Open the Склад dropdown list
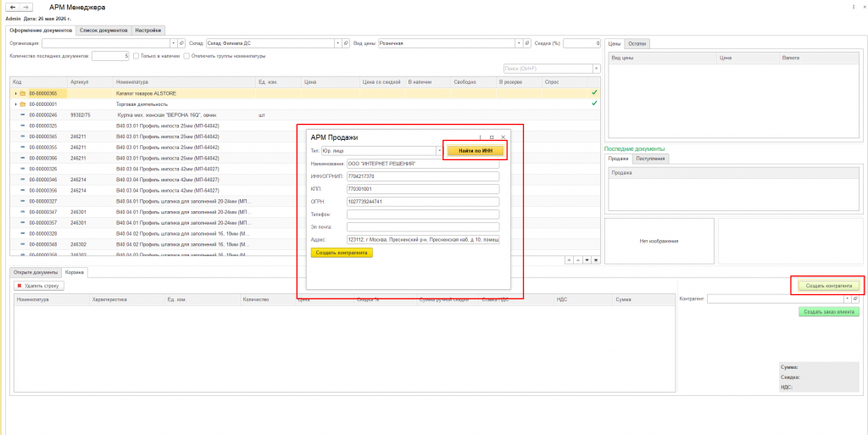This screenshot has width=868, height=435. pyautogui.click(x=337, y=42)
